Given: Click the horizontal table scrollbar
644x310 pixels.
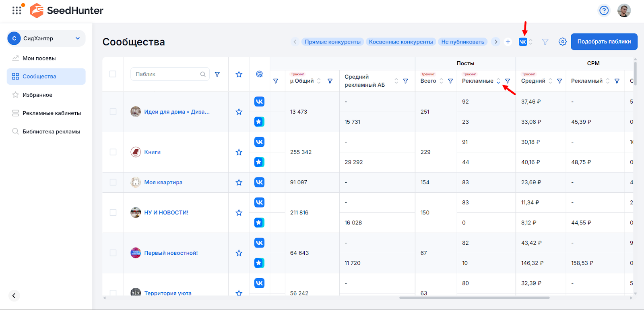Looking at the screenshot, I should coord(474,298).
